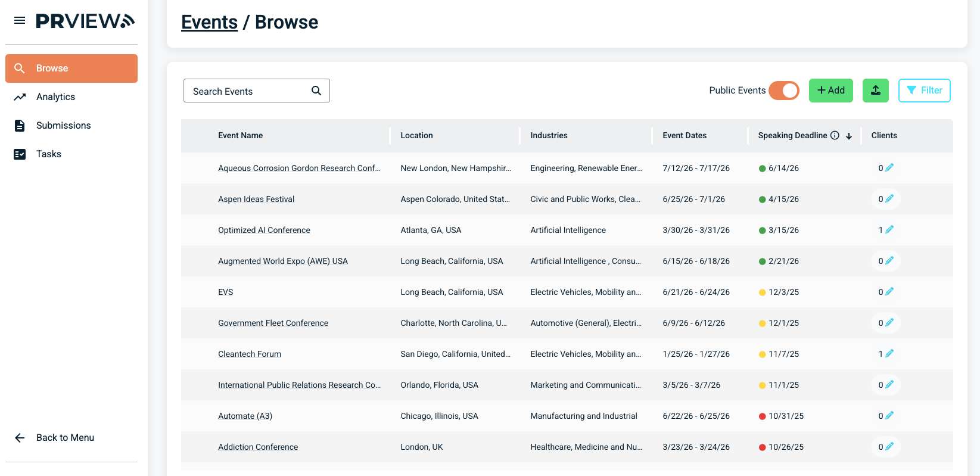Viewport: 980px width, 476px height.
Task: Open the Filter options
Action: (x=924, y=91)
